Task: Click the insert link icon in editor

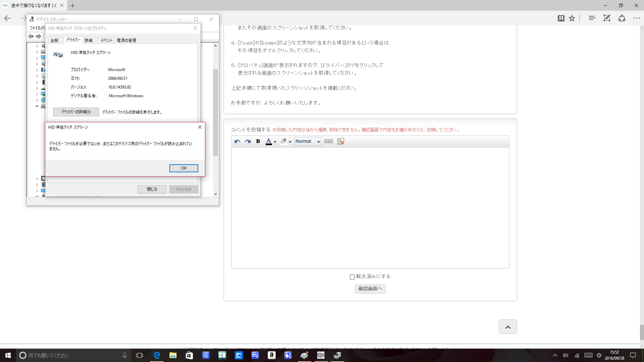Action: [329, 141]
